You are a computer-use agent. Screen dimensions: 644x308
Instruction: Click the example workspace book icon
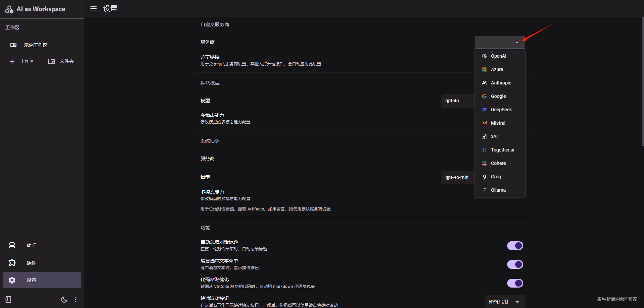13,45
